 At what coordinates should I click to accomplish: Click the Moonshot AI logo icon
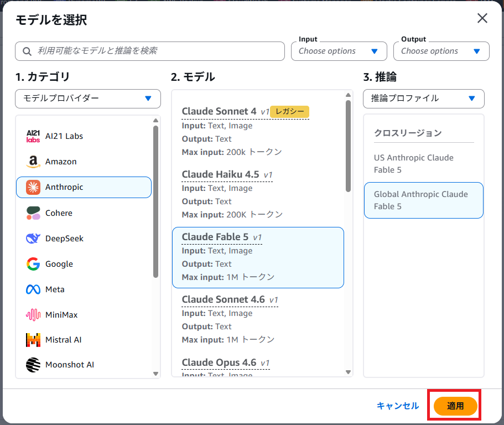click(x=33, y=365)
